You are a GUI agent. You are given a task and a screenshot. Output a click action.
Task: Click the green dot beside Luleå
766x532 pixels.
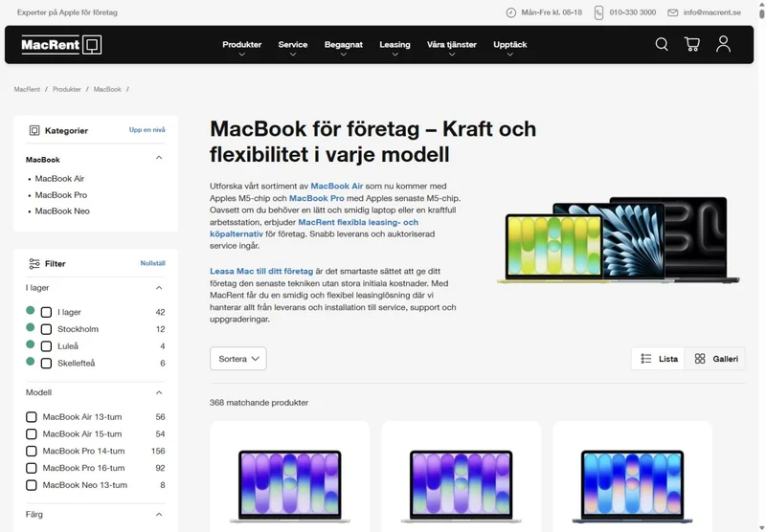click(31, 344)
